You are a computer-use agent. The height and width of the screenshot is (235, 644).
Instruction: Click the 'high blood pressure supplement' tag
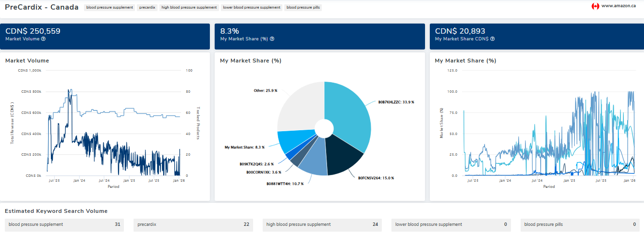click(x=189, y=8)
